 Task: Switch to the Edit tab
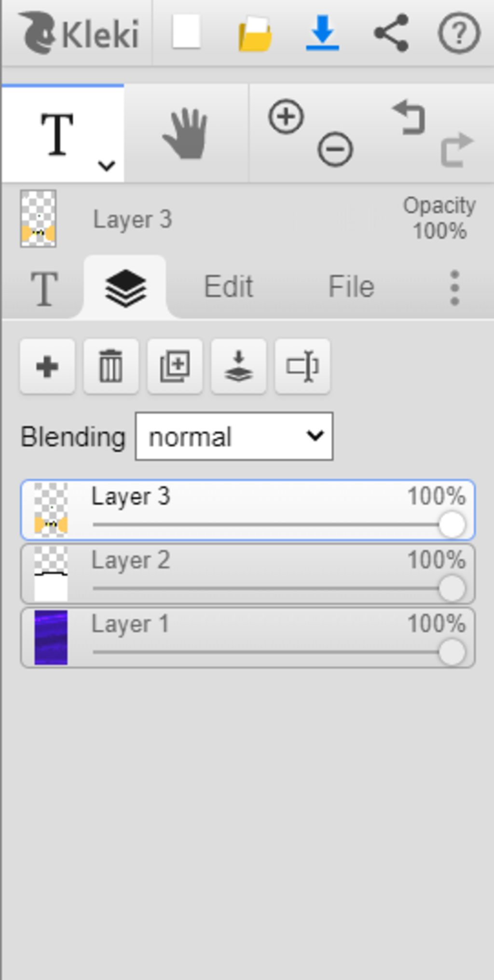pyautogui.click(x=229, y=287)
